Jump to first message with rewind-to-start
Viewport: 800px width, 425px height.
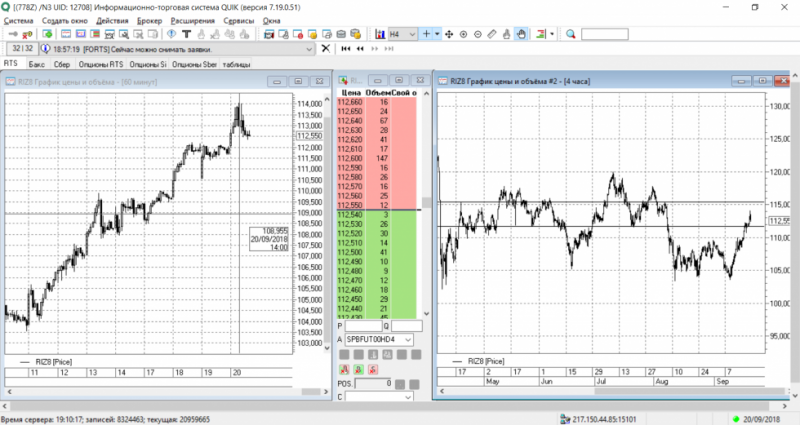point(346,48)
